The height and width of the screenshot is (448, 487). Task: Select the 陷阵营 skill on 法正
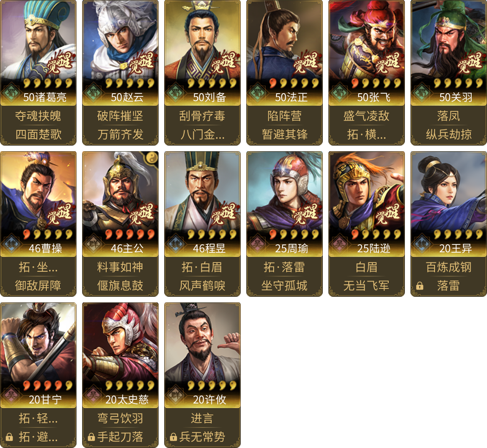click(x=284, y=116)
